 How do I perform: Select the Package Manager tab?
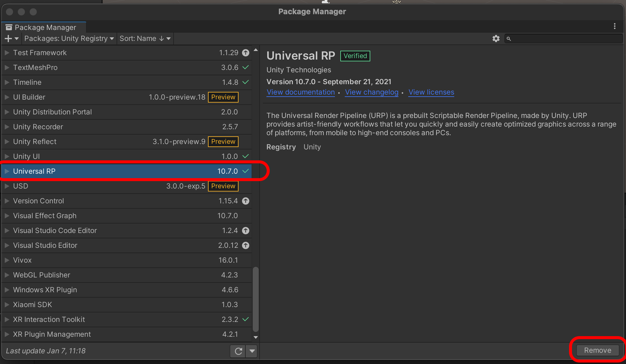(x=45, y=27)
